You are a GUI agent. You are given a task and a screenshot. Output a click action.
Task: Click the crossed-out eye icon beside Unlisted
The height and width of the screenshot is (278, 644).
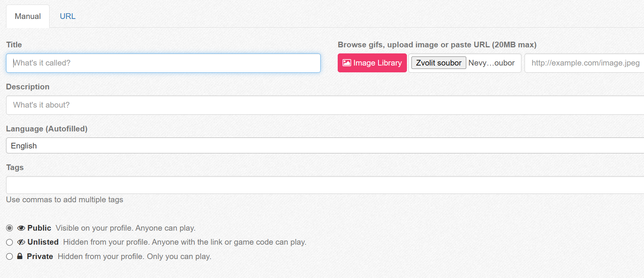[x=21, y=242]
